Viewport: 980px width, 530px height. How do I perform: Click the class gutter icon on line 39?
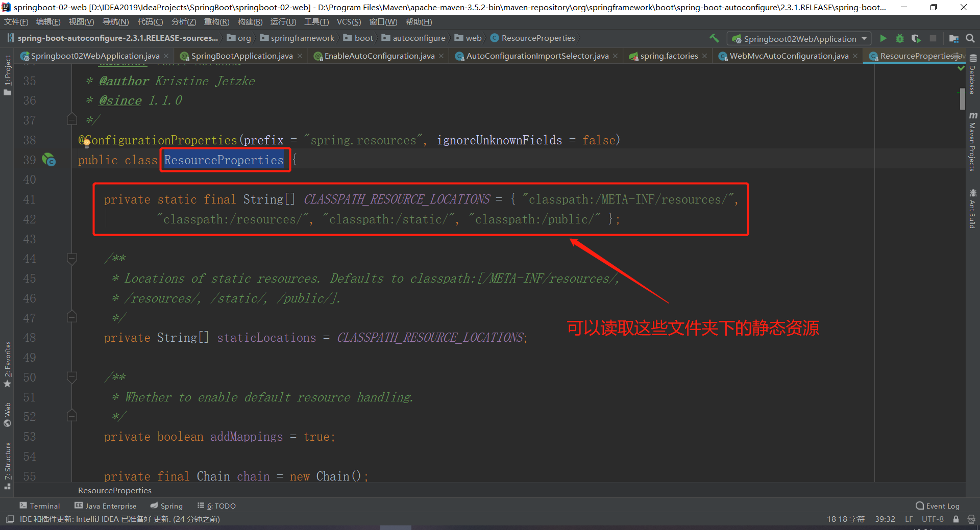[x=49, y=160]
